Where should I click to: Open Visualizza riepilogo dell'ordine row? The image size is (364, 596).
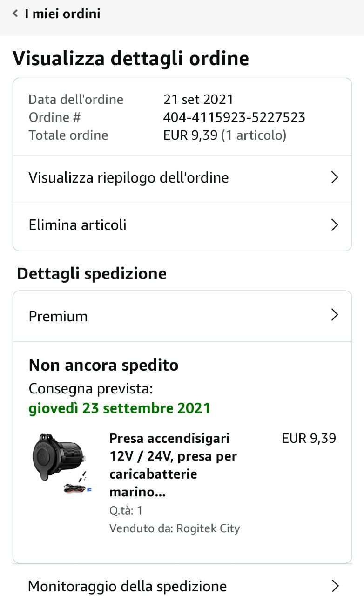click(x=182, y=179)
